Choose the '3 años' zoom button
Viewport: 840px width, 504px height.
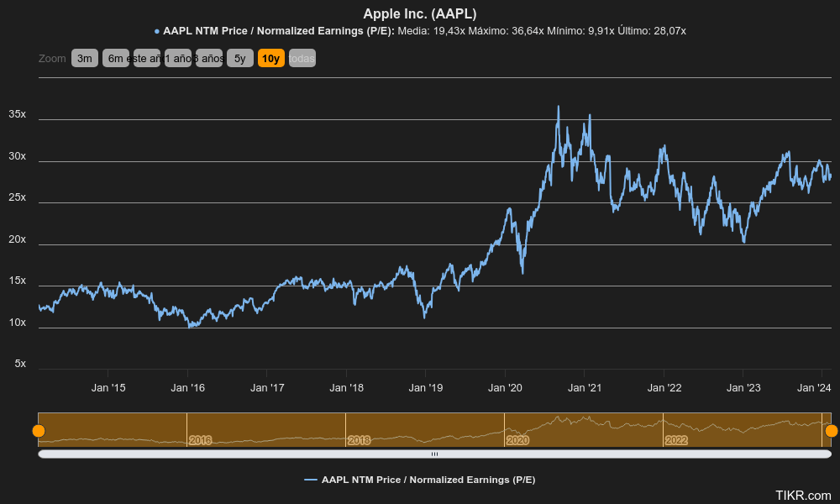[209, 59]
